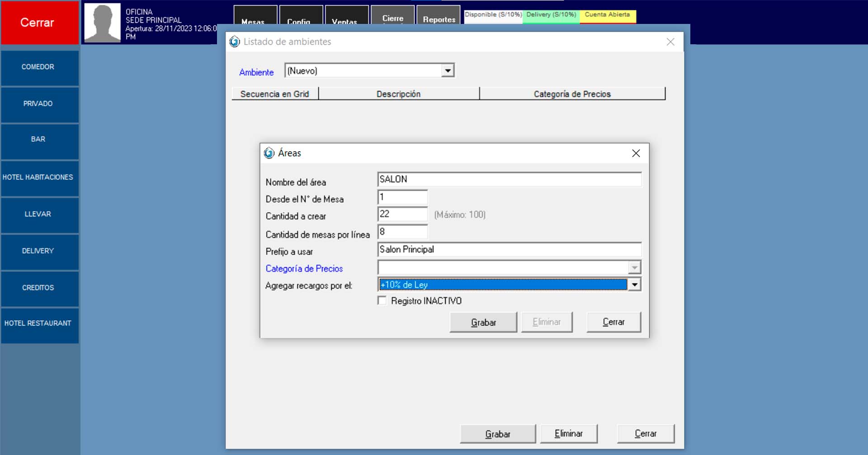Select the green Delivery legend swatch
The image size is (868, 455).
tap(551, 15)
